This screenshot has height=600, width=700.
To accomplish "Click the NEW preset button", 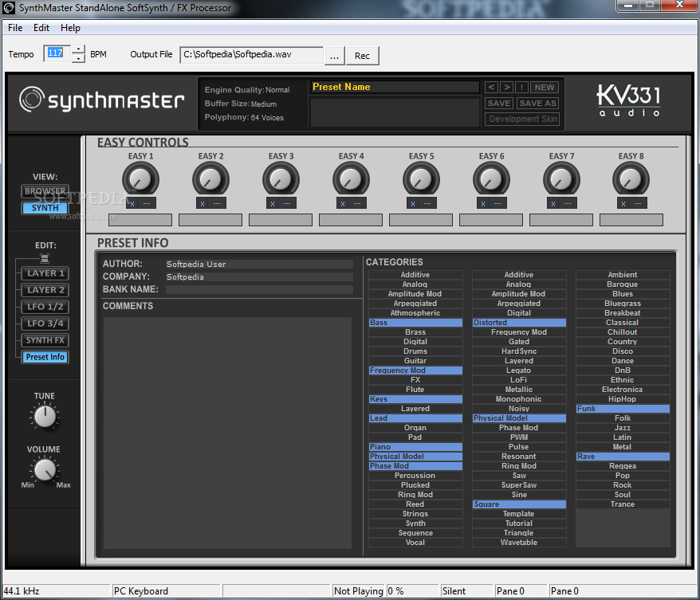I will coord(545,88).
